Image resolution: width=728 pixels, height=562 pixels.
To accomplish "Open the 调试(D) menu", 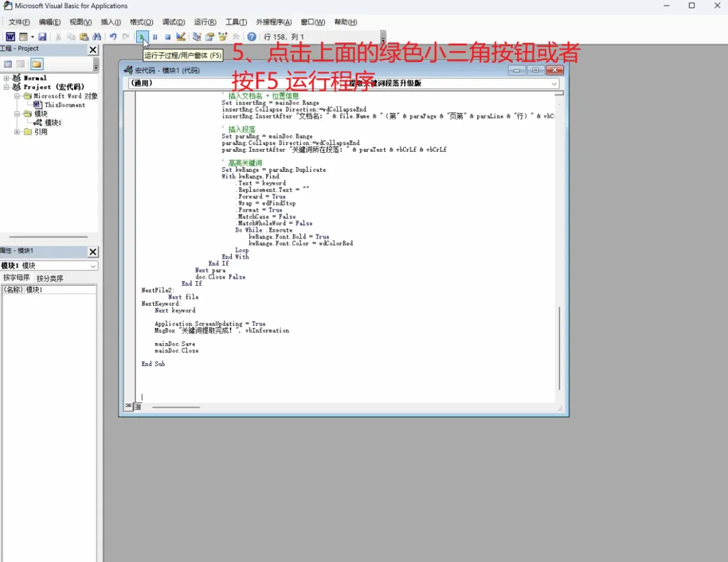I will (174, 22).
